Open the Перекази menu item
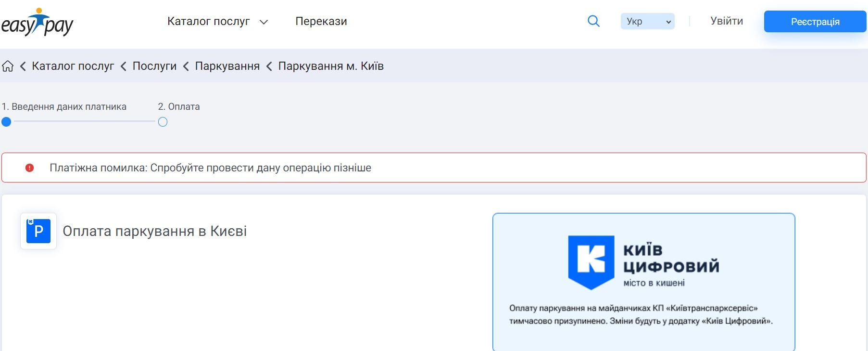 [x=321, y=21]
